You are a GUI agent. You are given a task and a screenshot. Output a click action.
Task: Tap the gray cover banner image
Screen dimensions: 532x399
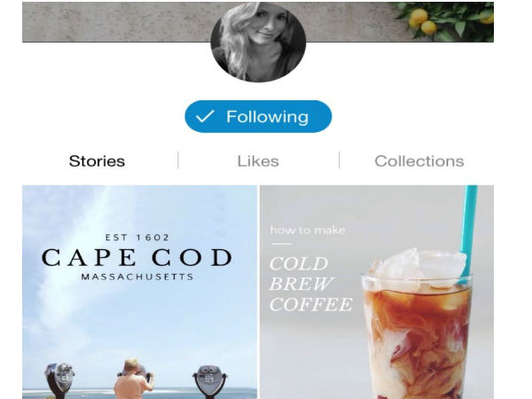115,21
